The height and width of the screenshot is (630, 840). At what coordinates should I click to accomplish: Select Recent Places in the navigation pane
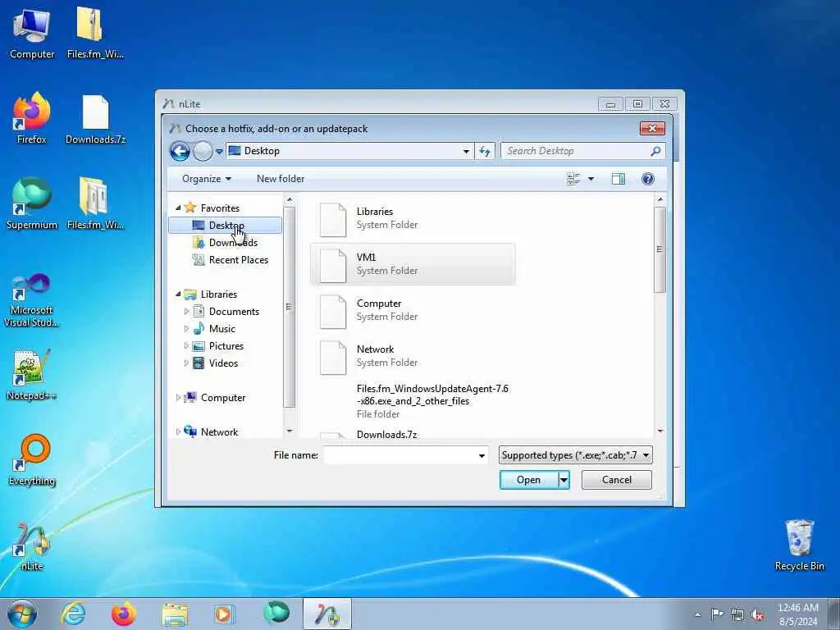click(231, 260)
